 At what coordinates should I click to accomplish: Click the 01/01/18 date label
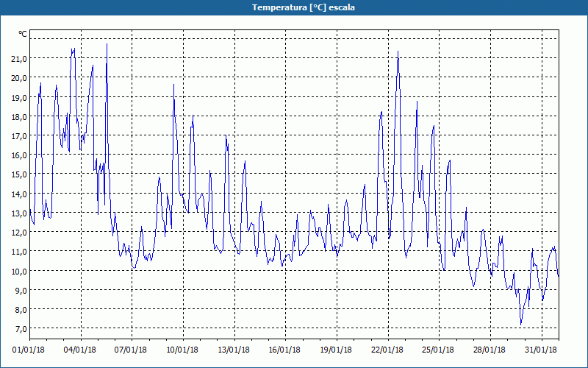click(x=29, y=350)
